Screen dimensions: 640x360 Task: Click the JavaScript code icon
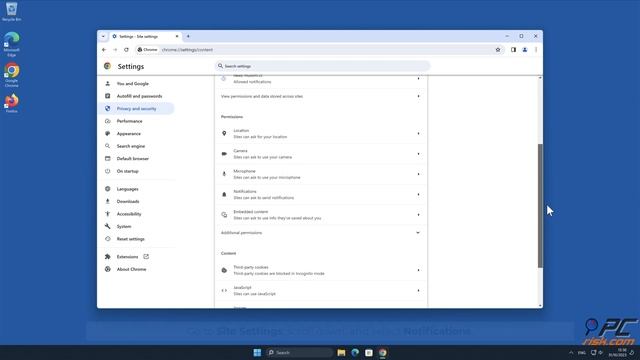[224, 291]
